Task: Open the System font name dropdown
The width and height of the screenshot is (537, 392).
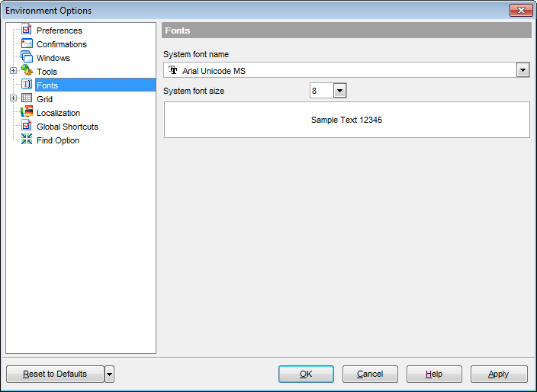Action: click(x=523, y=70)
